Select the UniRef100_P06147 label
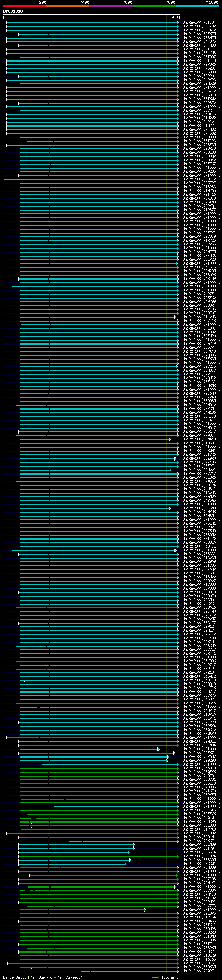The width and height of the screenshot is (222, 980). coord(199,431)
